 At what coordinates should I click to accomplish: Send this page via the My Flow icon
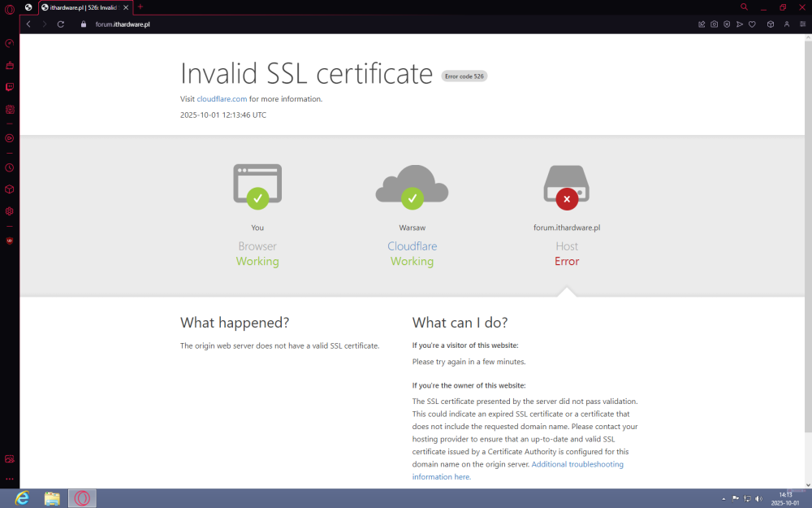740,24
